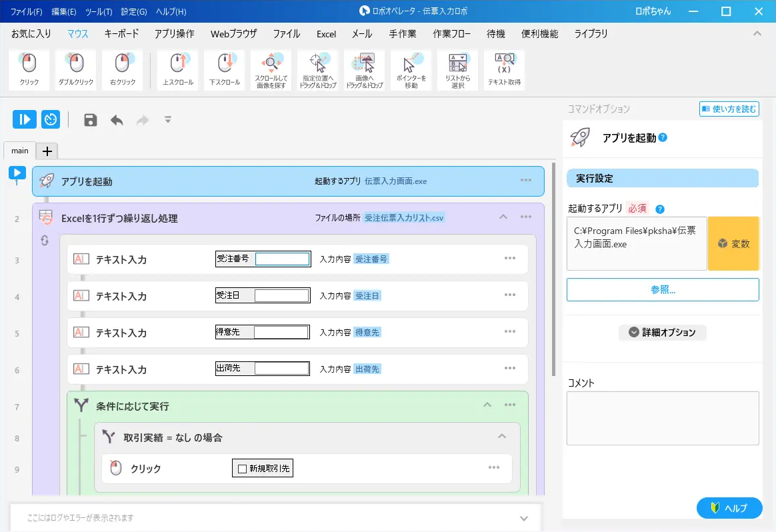Switch to メール ribbon tab

(362, 33)
